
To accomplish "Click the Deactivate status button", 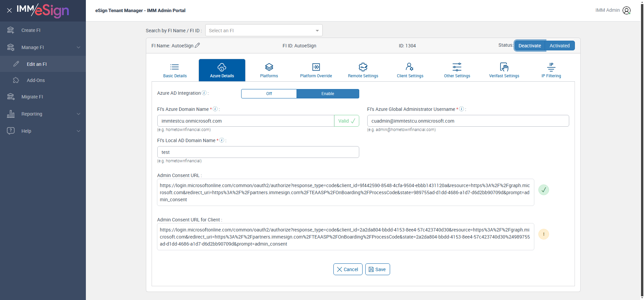I will click(530, 46).
